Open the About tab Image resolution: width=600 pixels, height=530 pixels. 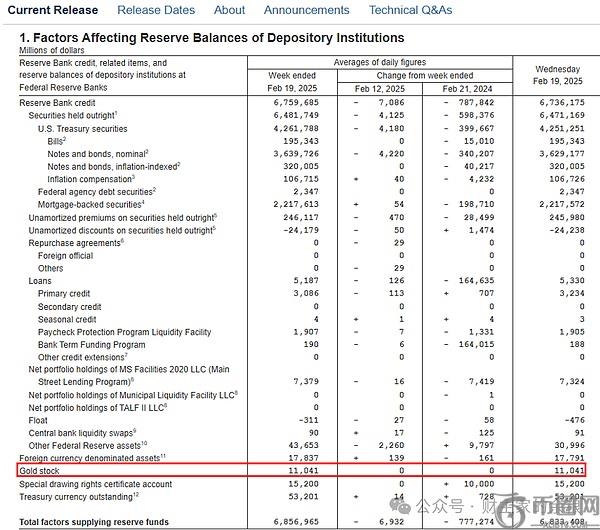pos(229,10)
